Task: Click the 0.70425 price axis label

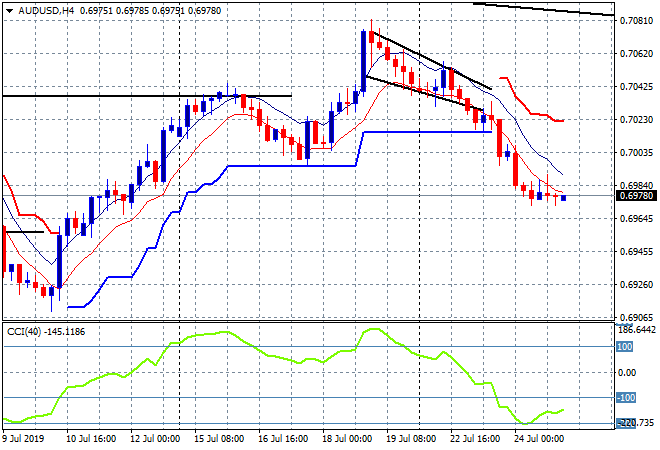Action: click(x=636, y=87)
